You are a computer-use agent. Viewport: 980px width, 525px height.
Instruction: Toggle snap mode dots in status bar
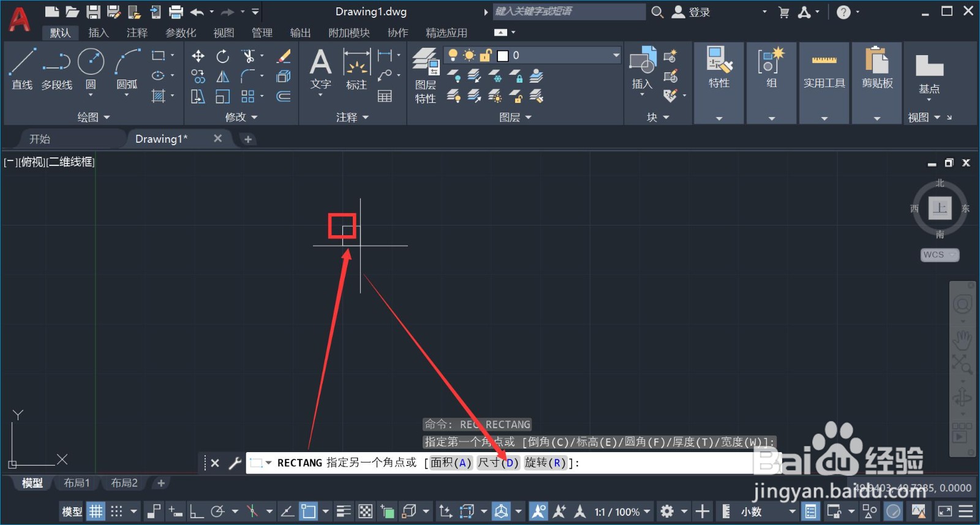tap(116, 511)
